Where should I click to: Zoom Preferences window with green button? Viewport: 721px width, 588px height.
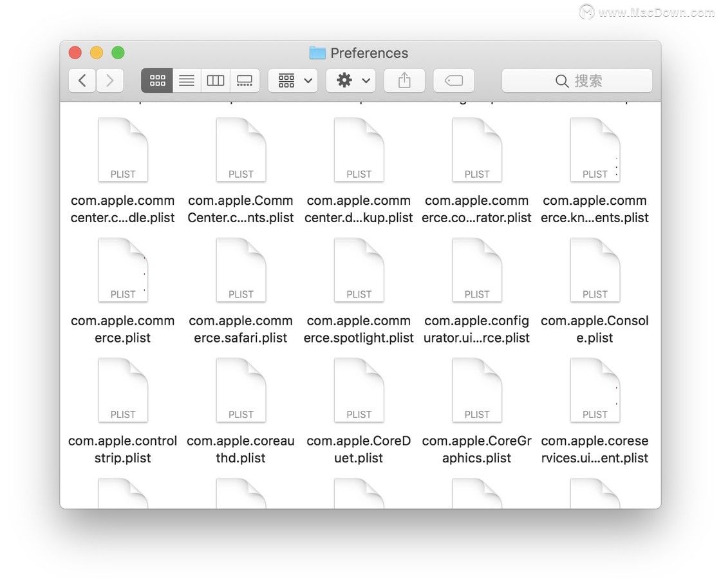click(118, 53)
